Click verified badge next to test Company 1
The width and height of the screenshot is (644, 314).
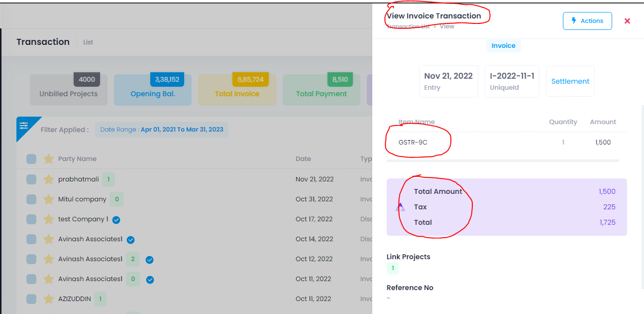click(116, 220)
